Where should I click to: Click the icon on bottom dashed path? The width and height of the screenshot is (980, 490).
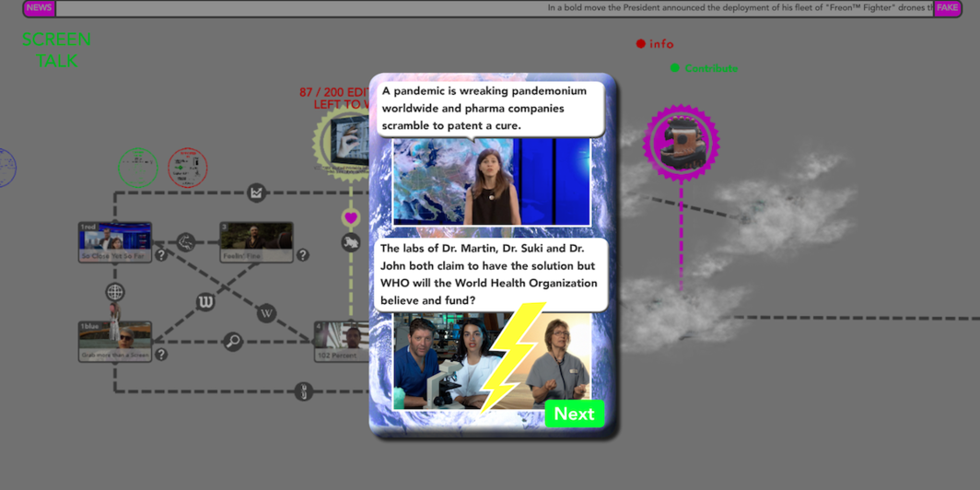(x=303, y=391)
